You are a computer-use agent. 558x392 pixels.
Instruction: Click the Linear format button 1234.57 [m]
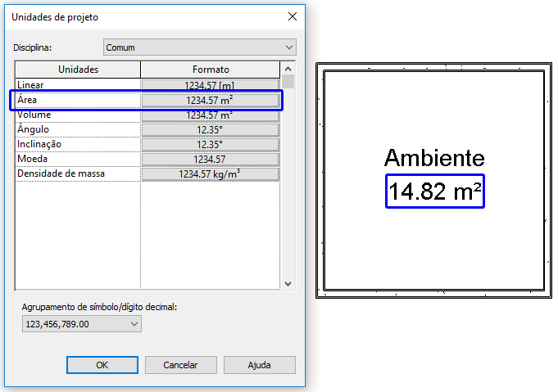click(210, 85)
